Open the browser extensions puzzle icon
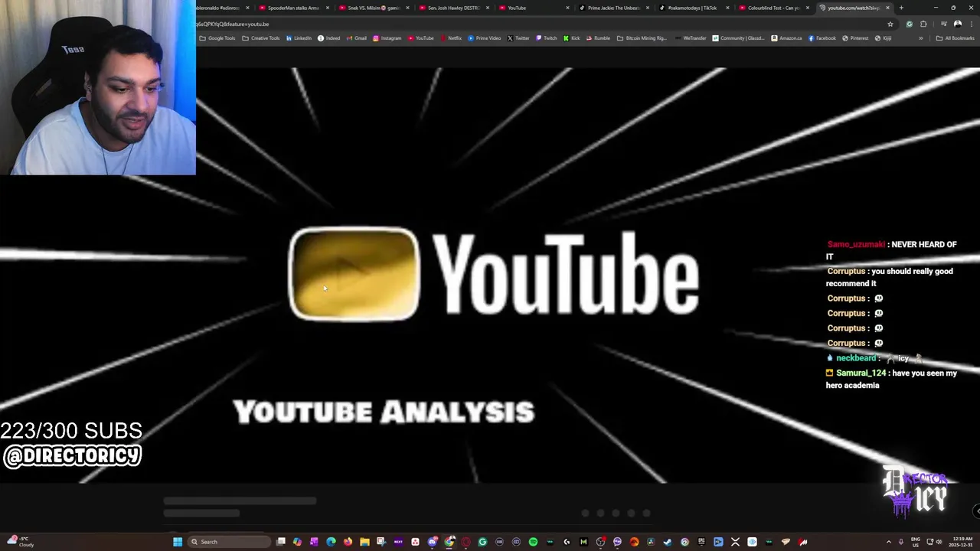 pos(923,24)
